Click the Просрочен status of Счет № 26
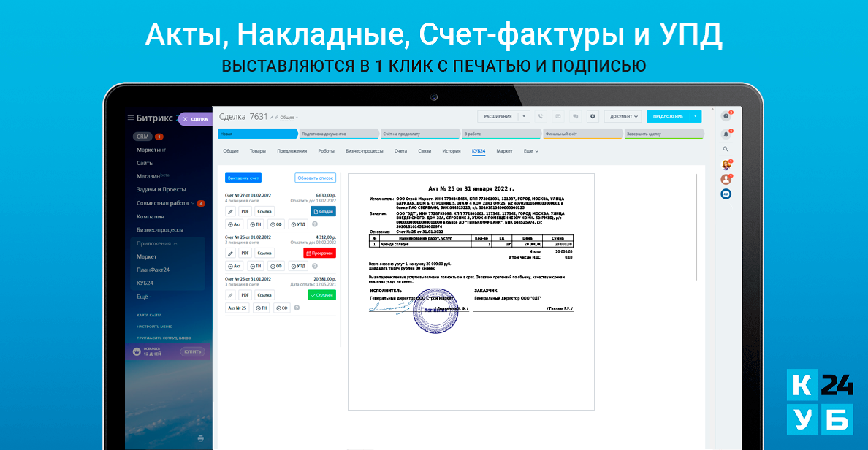Viewport: 868px width, 450px height. coord(319,253)
